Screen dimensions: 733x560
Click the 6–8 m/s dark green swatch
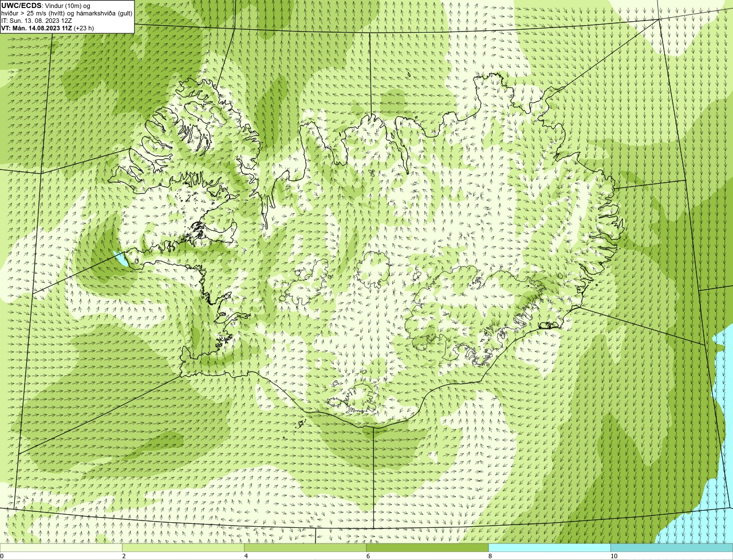[x=427, y=547]
